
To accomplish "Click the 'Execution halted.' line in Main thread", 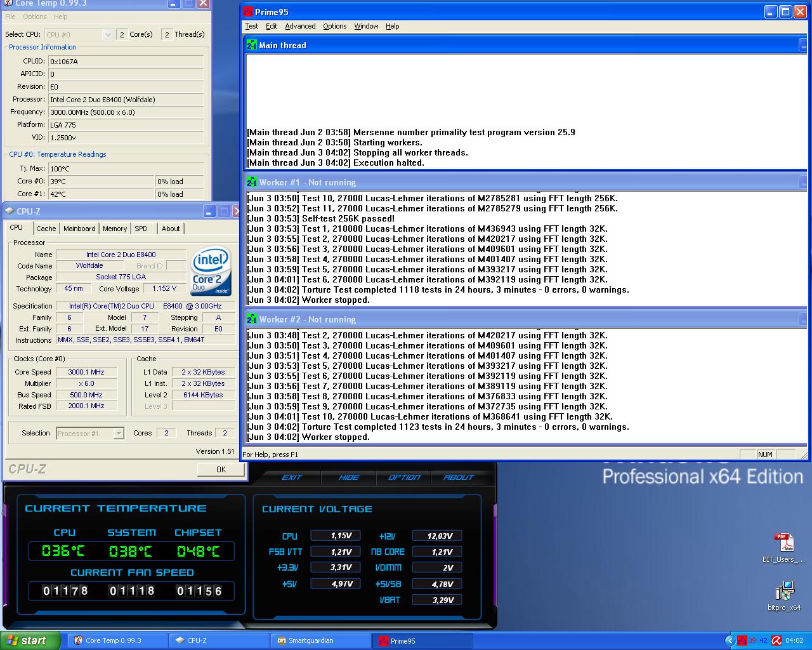I will coord(335,162).
